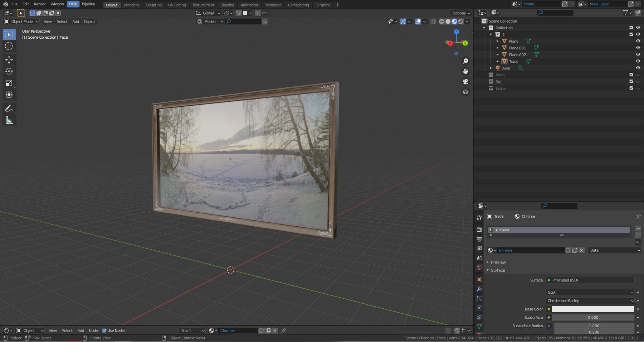Hide the Plane object via its eye icon
The width and height of the screenshot is (644, 342).
[638, 41]
